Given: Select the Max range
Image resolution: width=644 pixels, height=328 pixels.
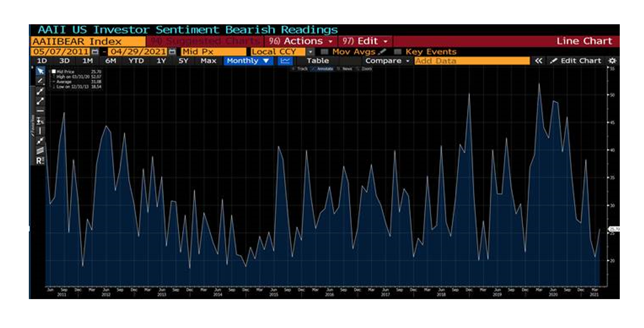Looking at the screenshot, I should pos(208,61).
